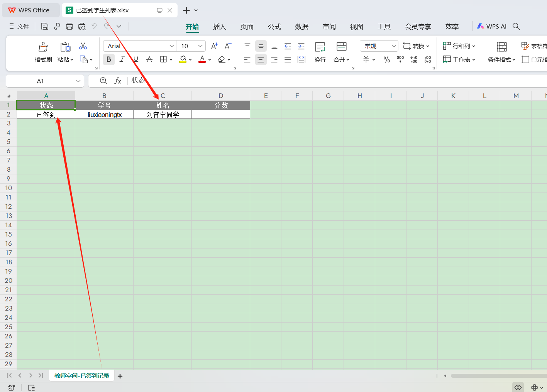Image resolution: width=547 pixels, height=392 pixels.
Task: Click the red font color swatch
Action: pos(202,59)
